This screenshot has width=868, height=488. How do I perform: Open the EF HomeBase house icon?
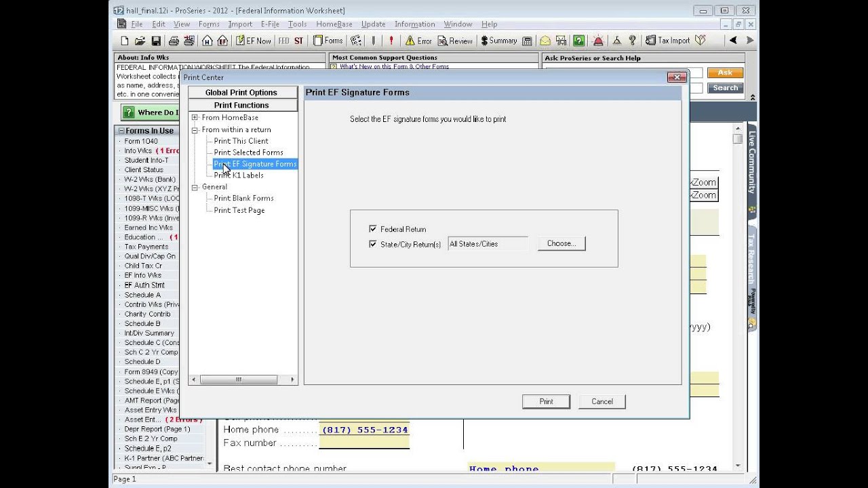click(x=222, y=41)
